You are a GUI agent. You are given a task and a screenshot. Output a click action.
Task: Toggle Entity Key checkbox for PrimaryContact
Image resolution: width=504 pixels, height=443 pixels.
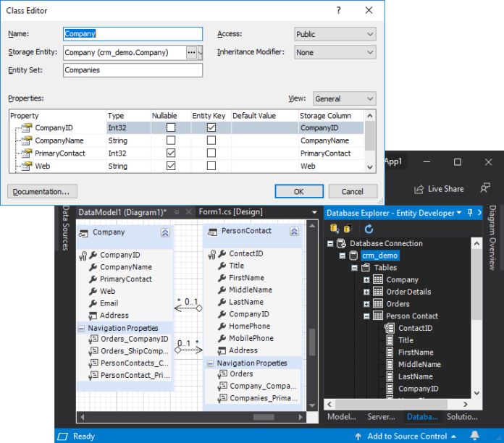211,153
